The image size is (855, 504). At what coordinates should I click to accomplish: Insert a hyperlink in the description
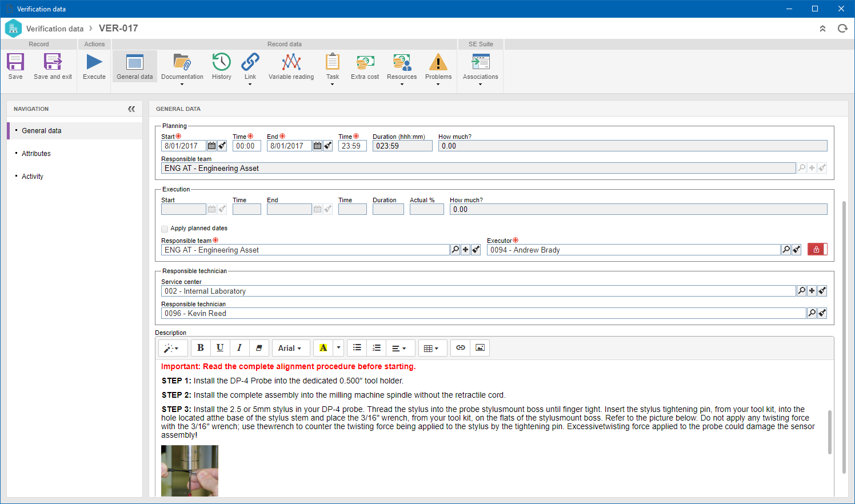461,348
